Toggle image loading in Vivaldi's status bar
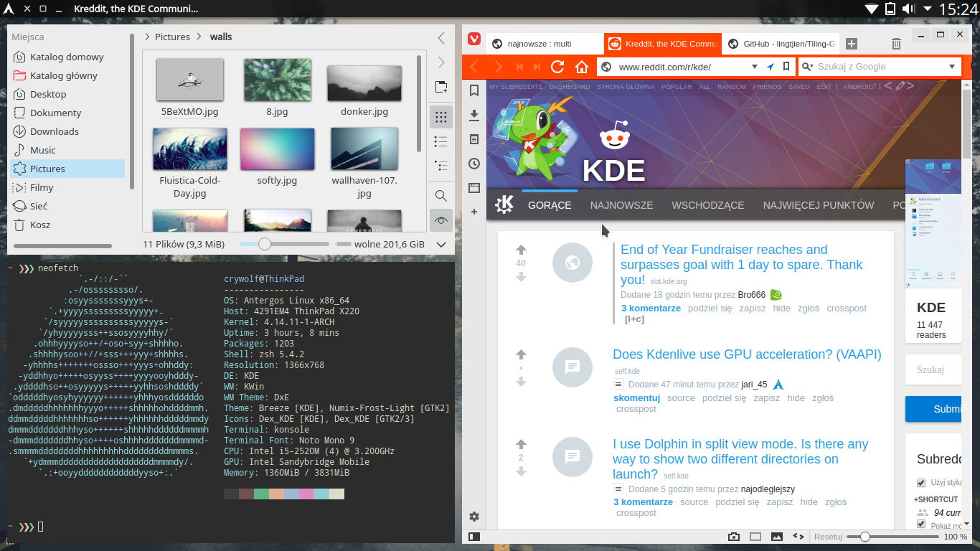This screenshot has height=551, width=980. 776,537
